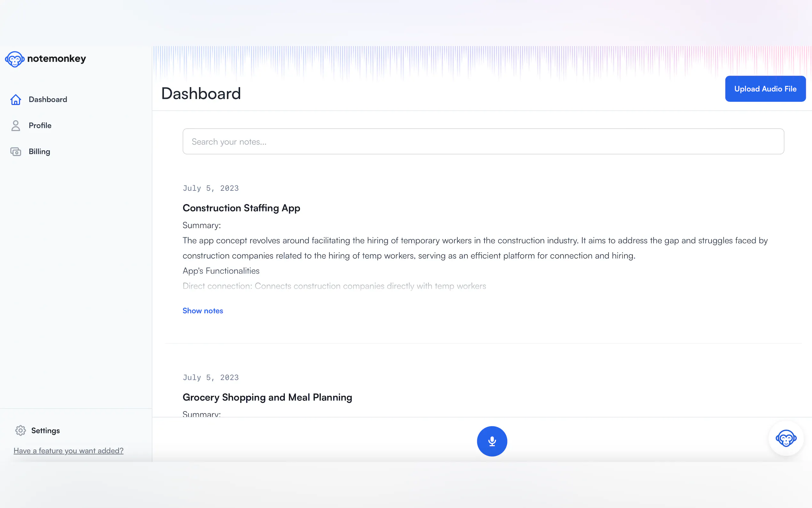Screen dimensions: 812x508
Task: Click the Billing cash icon
Action: tap(15, 152)
